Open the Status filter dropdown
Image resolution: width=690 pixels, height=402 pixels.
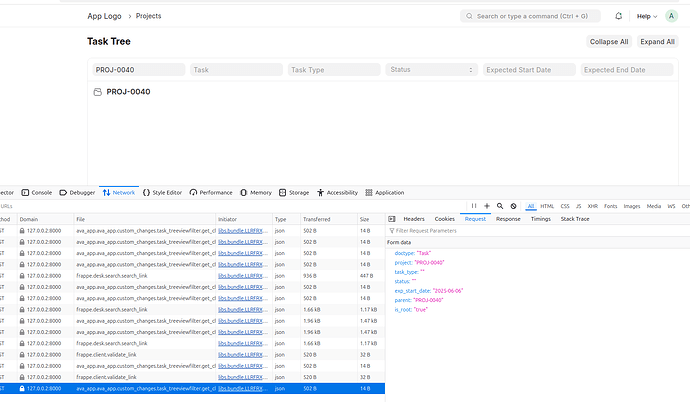(430, 70)
